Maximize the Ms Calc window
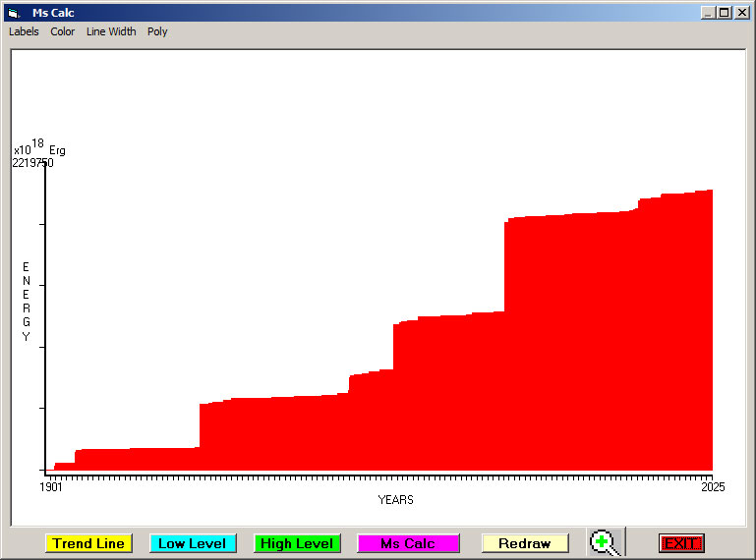The image size is (756, 560). [x=725, y=13]
